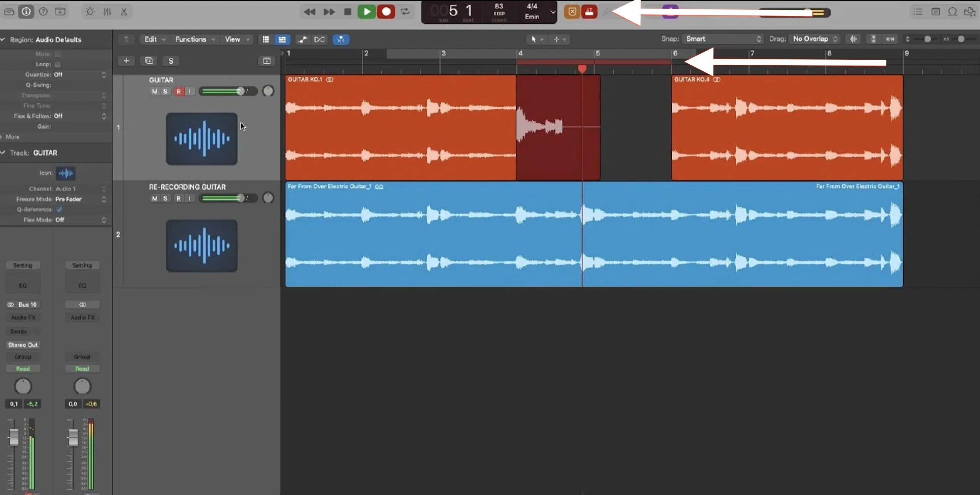Viewport: 980px width, 495px height.
Task: Open the Functions menu
Action: pyautogui.click(x=195, y=39)
